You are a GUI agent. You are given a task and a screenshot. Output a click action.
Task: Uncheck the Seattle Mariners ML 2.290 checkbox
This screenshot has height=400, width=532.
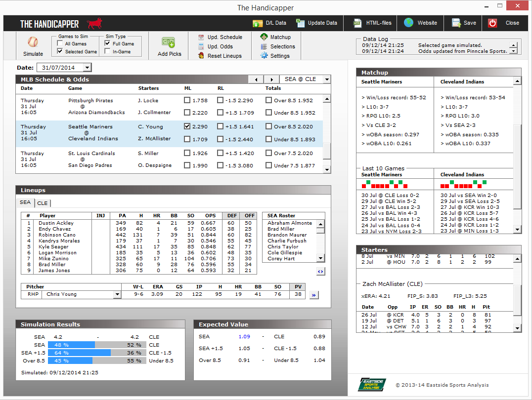click(187, 126)
